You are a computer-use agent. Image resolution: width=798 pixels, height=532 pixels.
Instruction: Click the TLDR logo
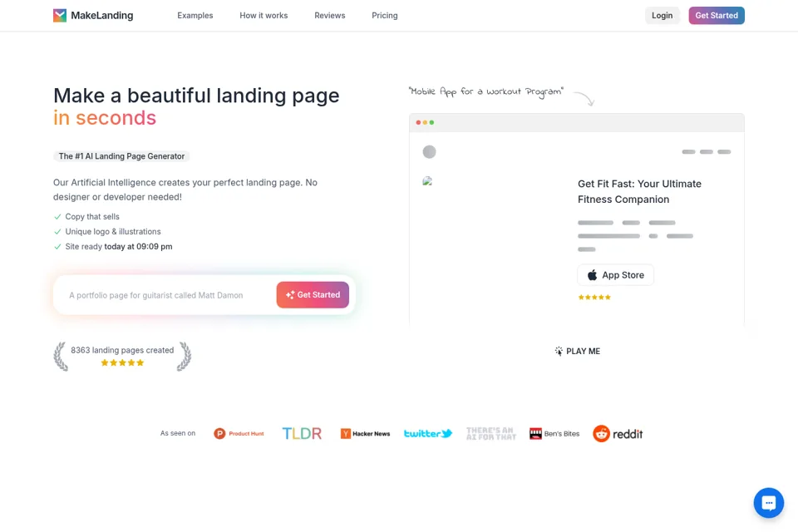coord(302,433)
